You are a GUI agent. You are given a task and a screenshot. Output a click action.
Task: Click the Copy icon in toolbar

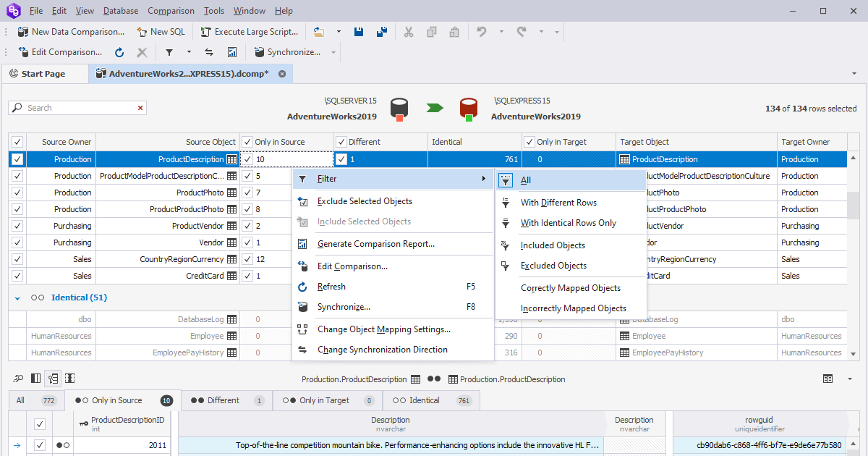pyautogui.click(x=432, y=32)
